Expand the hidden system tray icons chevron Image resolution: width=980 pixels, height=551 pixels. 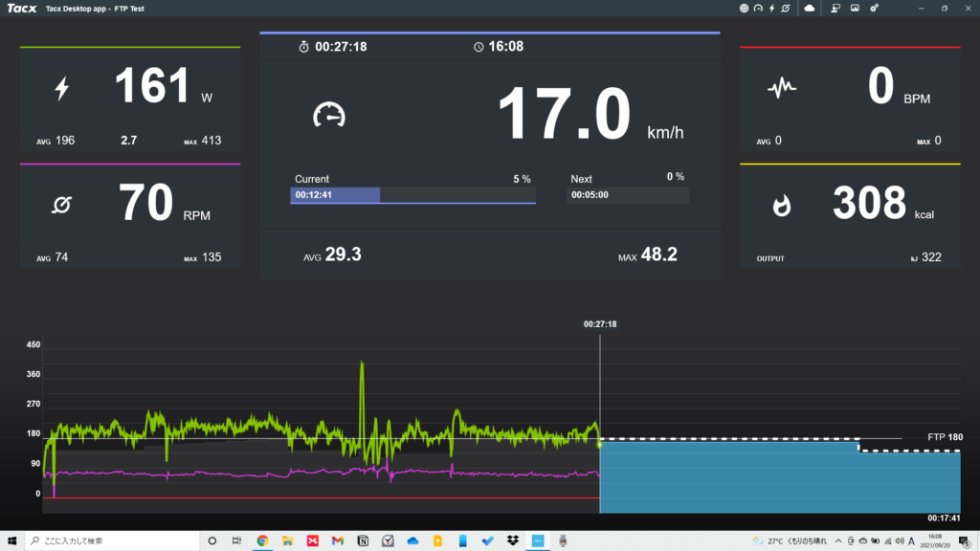click(838, 540)
